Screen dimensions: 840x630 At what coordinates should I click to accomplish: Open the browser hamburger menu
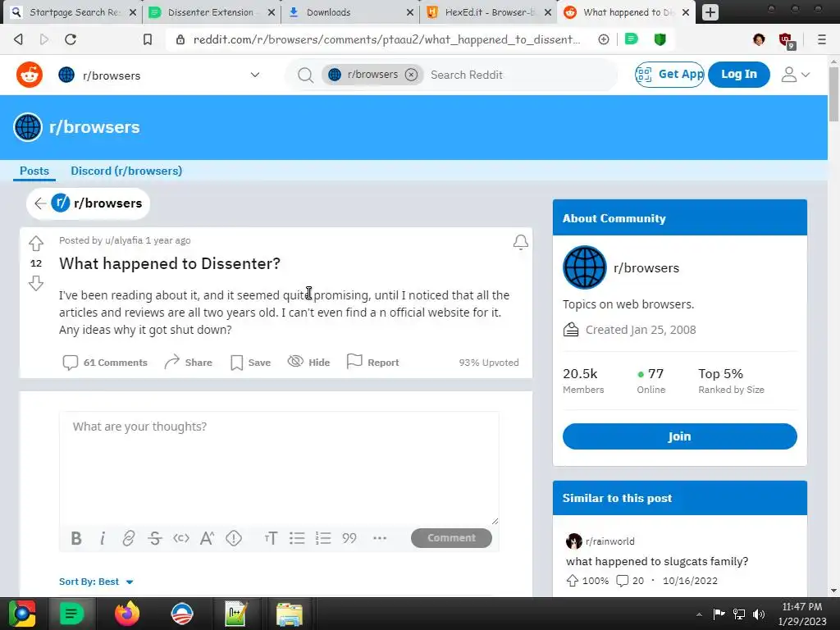(822, 39)
